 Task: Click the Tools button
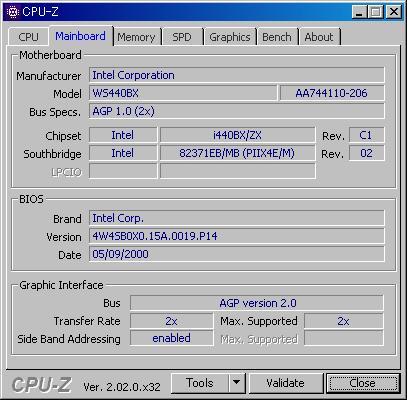200,383
